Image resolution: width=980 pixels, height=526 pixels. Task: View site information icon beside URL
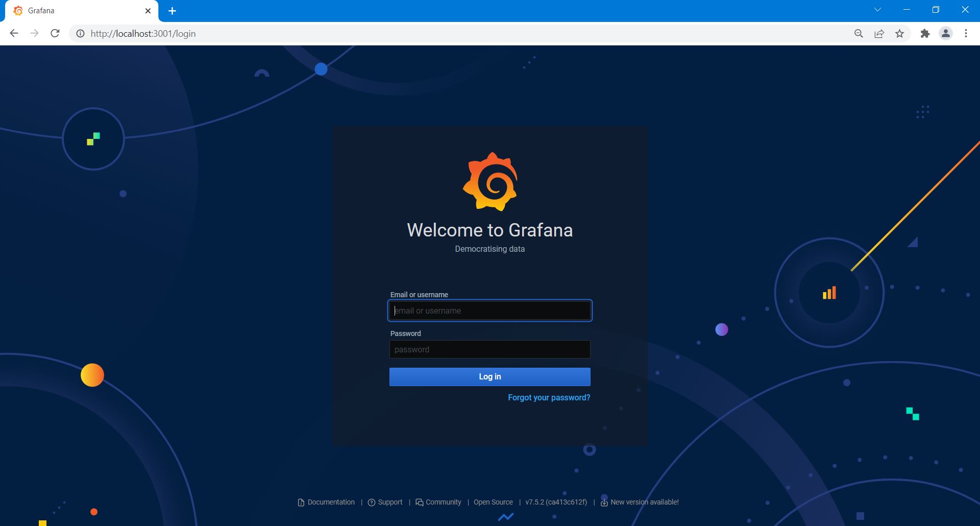(x=80, y=34)
